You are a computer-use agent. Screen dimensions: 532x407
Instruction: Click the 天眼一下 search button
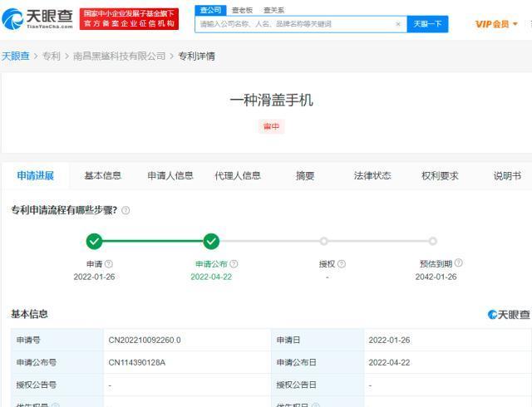tap(427, 24)
